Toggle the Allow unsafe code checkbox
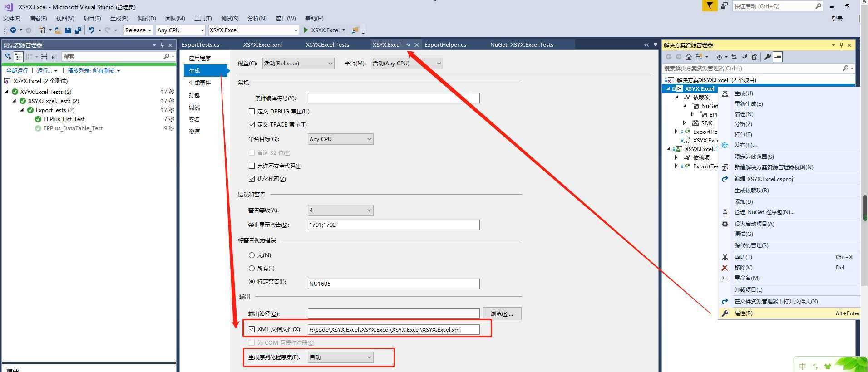Image resolution: width=868 pixels, height=372 pixels. [252, 166]
